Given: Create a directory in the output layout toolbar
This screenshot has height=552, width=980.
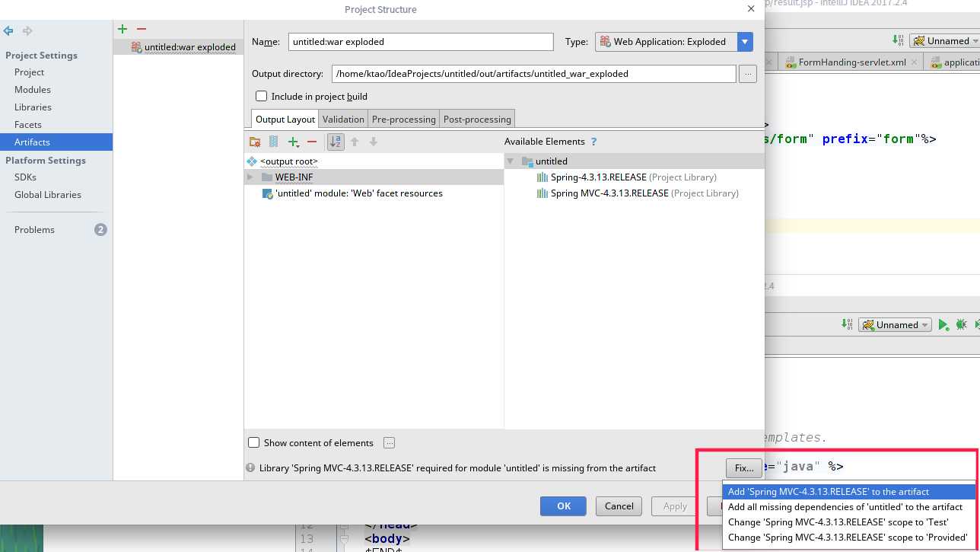Looking at the screenshot, I should coord(255,142).
